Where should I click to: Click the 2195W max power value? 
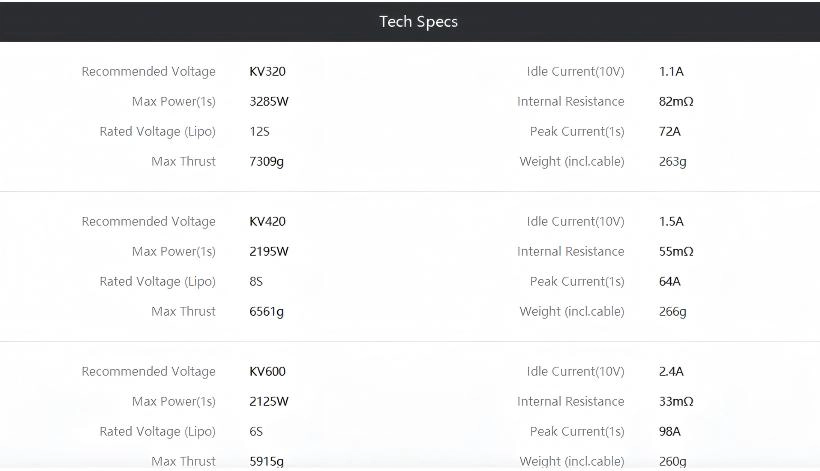pos(269,252)
